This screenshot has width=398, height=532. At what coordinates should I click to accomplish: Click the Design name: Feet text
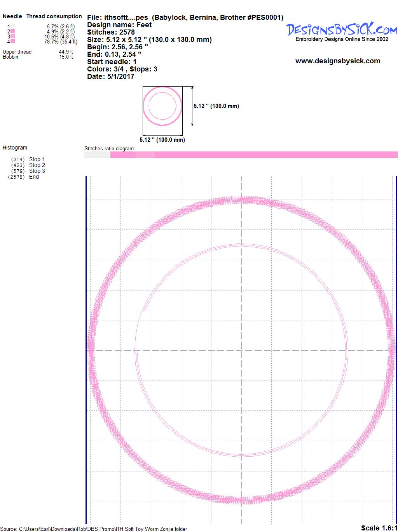pyautogui.click(x=119, y=25)
